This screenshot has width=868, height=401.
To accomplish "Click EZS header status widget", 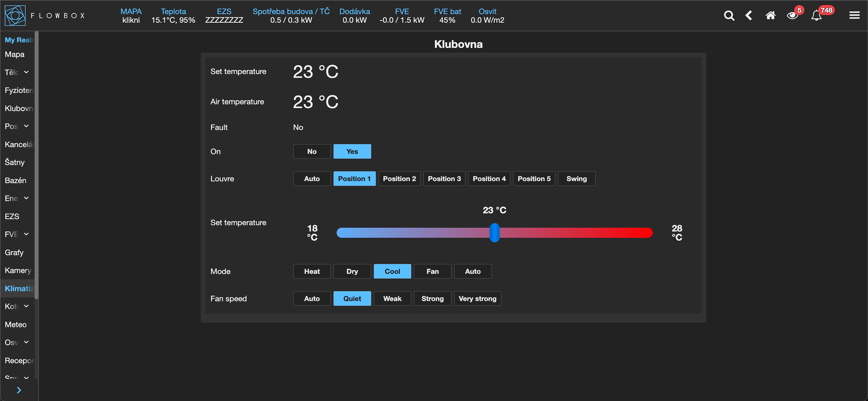I will [x=224, y=16].
